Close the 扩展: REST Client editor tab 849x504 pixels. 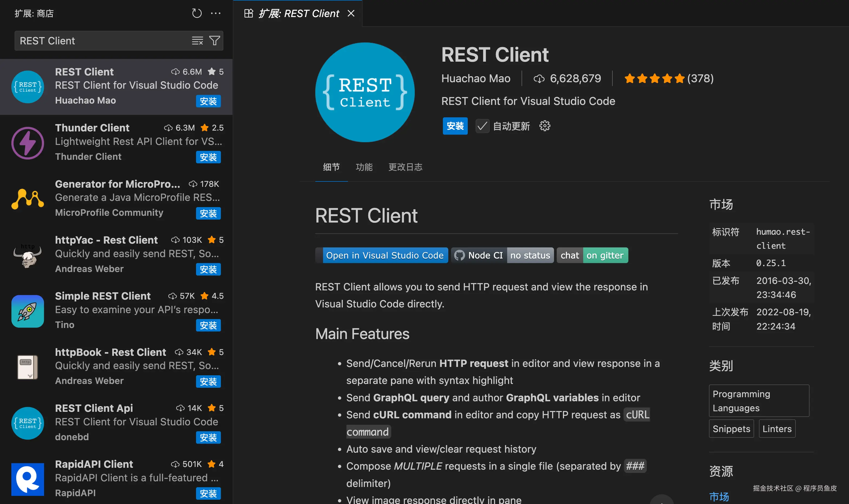[351, 14]
